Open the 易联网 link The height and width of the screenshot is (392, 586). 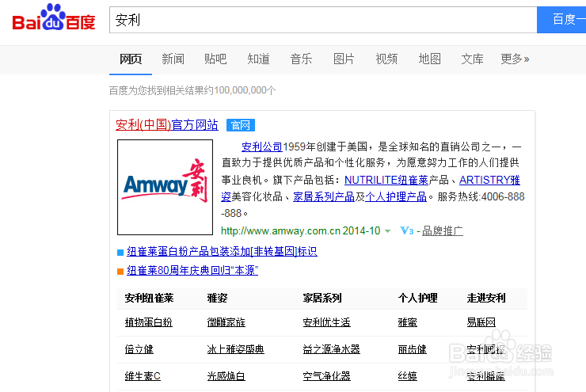click(x=481, y=322)
